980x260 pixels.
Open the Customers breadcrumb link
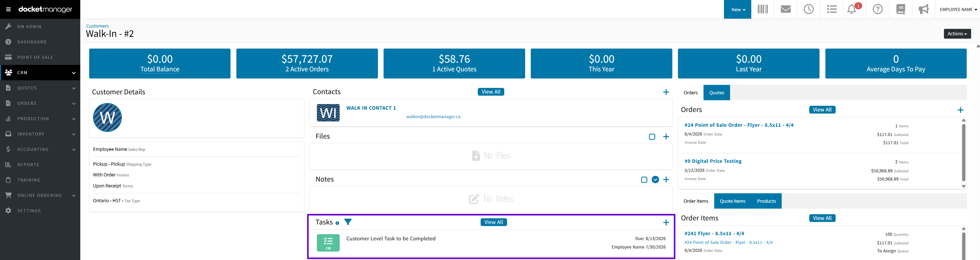tap(97, 26)
